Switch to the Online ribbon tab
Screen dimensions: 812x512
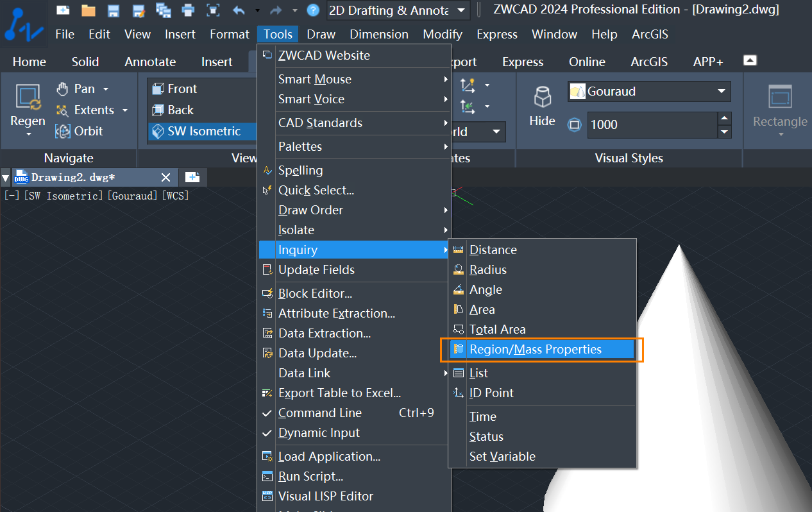pyautogui.click(x=587, y=62)
